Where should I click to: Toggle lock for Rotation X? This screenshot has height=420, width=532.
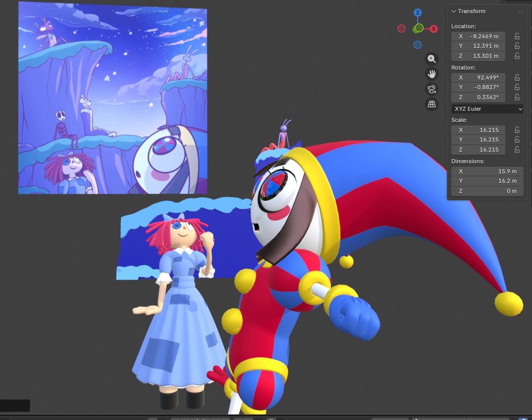517,78
